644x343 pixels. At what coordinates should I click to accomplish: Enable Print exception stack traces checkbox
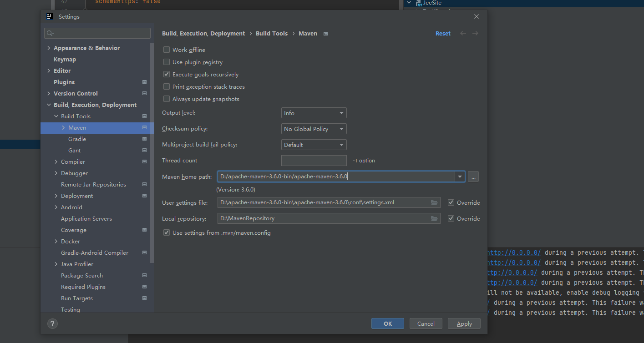pos(167,87)
